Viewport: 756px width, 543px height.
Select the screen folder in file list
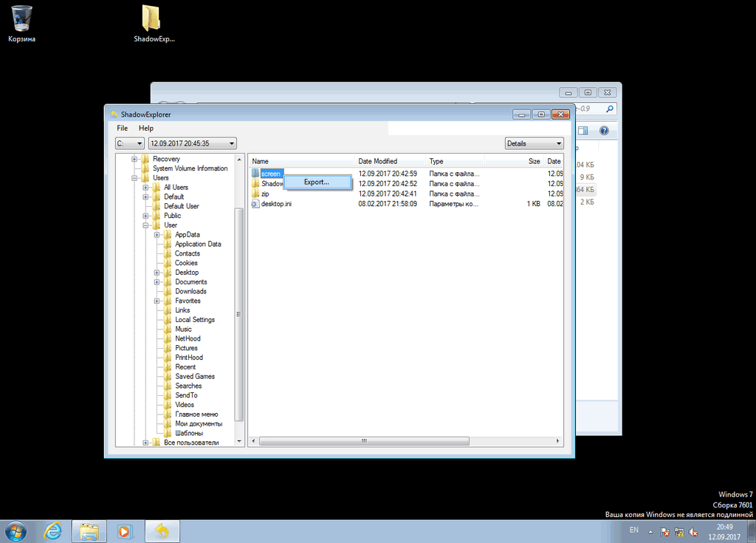click(270, 174)
